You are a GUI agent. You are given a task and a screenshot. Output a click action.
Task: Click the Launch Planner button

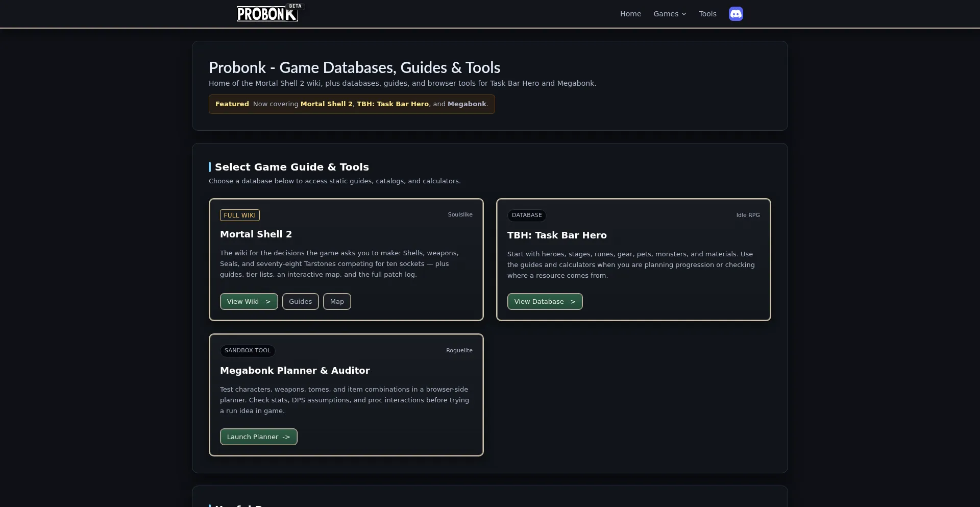pos(258,437)
